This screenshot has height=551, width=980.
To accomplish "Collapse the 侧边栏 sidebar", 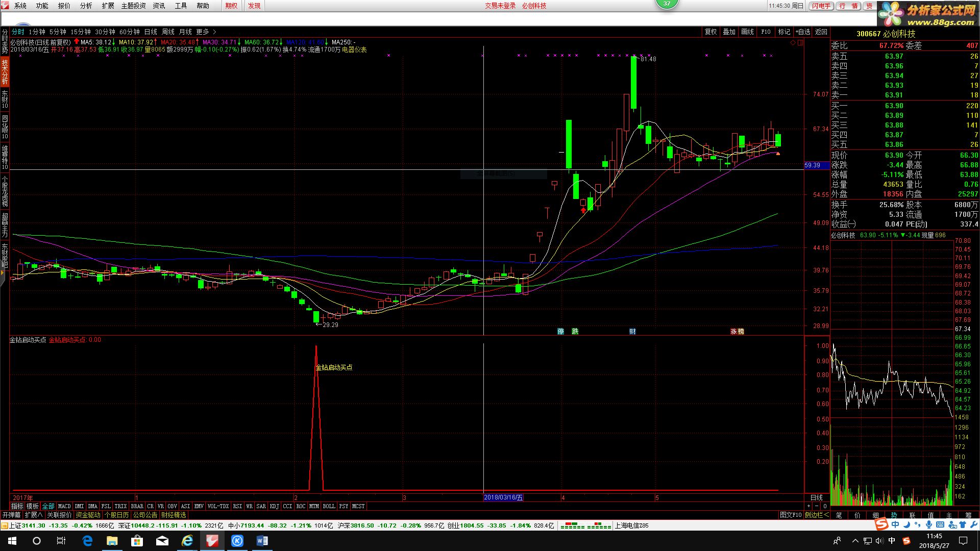I will point(817,515).
